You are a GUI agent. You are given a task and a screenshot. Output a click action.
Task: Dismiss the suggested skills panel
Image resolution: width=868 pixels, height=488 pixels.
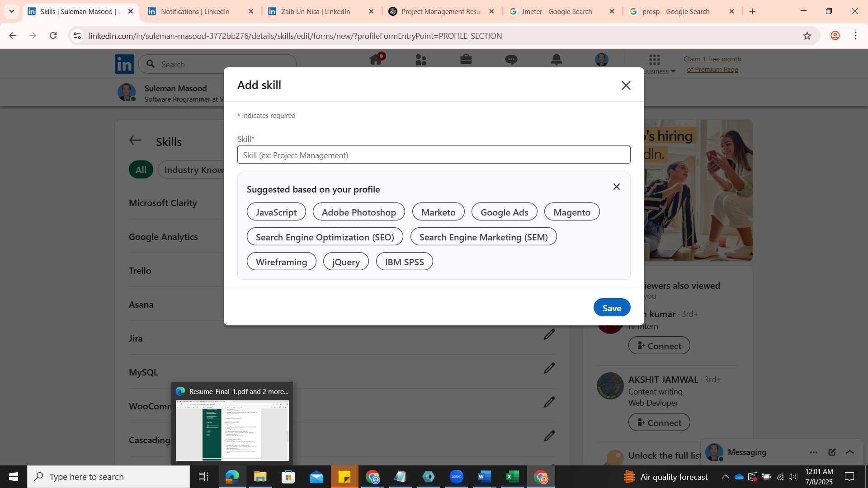[x=616, y=187]
